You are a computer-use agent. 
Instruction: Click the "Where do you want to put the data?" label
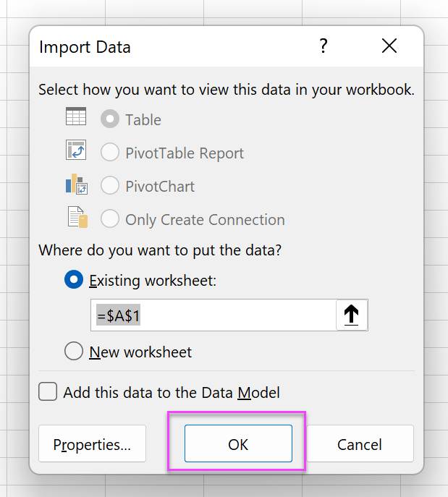[160, 250]
